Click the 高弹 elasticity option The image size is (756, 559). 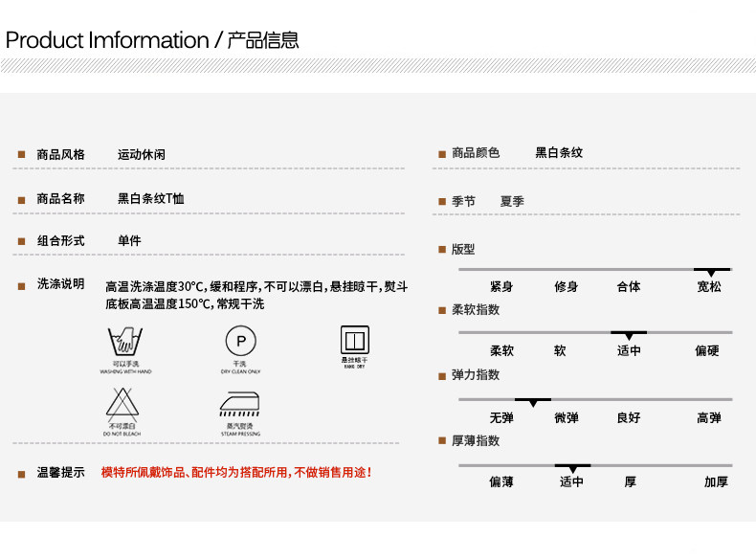[709, 417]
